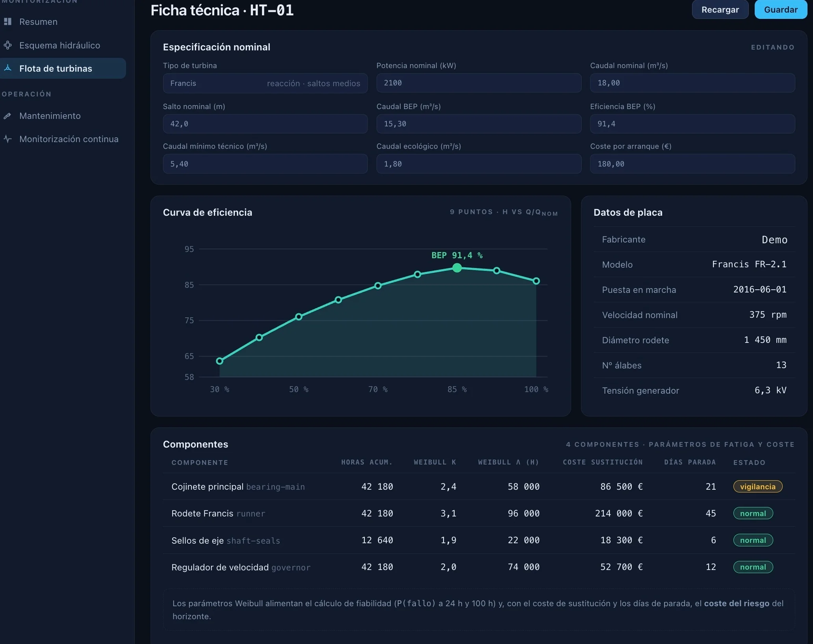813x644 pixels.
Task: Click the 86 500 € replacement cost
Action: point(622,487)
